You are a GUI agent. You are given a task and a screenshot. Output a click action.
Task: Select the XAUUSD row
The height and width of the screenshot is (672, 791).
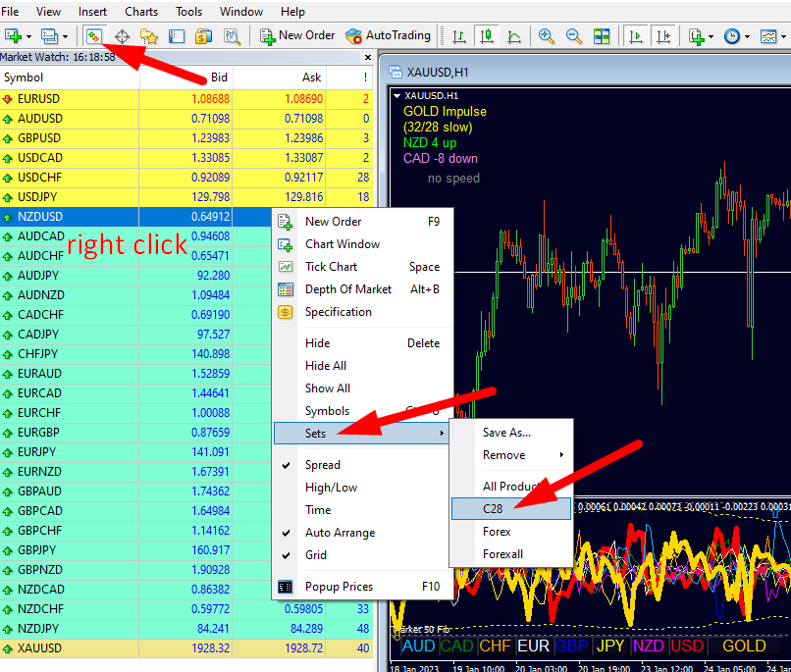coord(186,648)
